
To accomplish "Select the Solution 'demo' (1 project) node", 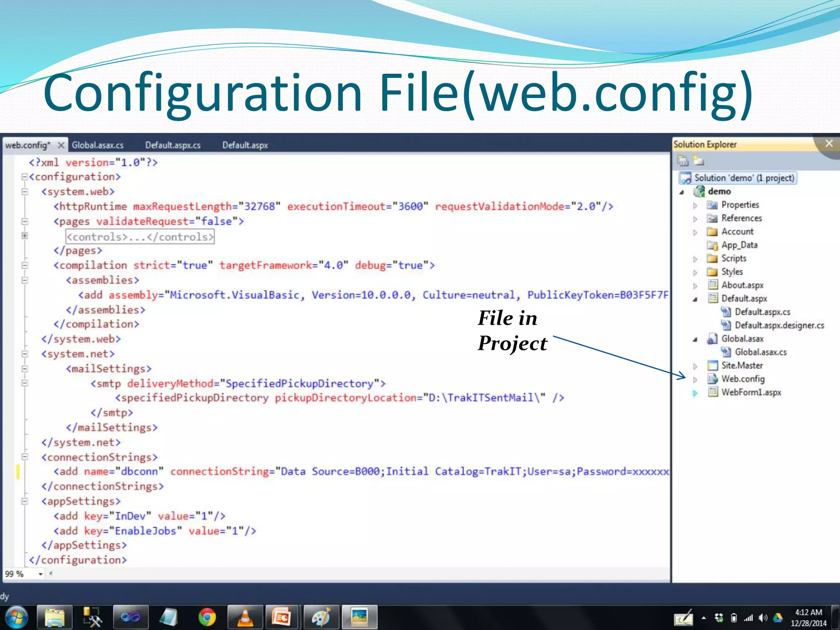I will (x=744, y=178).
